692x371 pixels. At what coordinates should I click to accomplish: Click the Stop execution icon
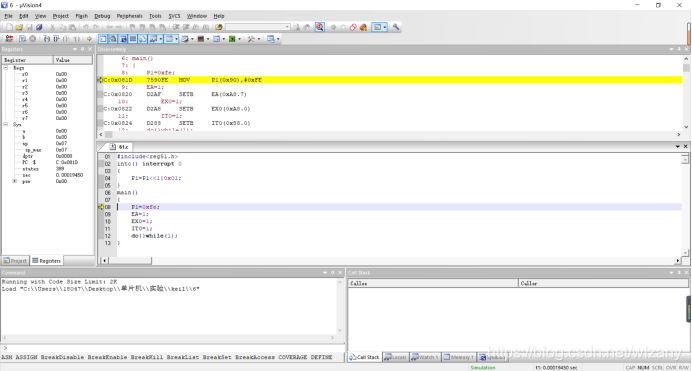32,39
